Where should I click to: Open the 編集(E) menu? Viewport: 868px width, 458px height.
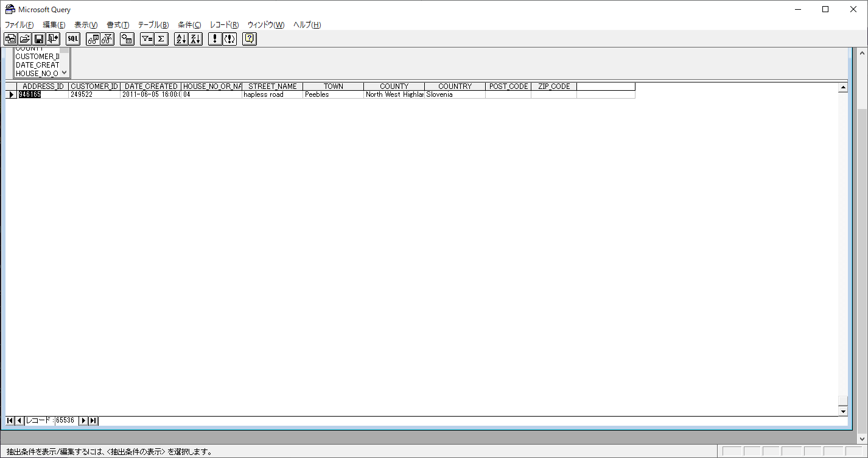point(54,25)
